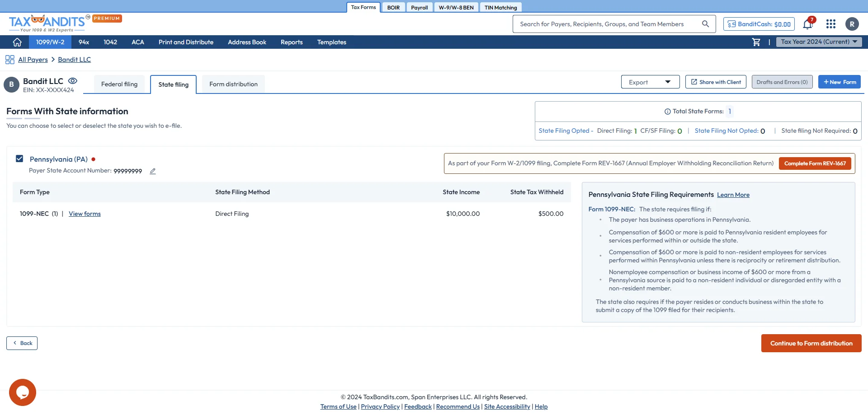This screenshot has width=868, height=415.
Task: Open the Terms of Use link
Action: pyautogui.click(x=338, y=407)
